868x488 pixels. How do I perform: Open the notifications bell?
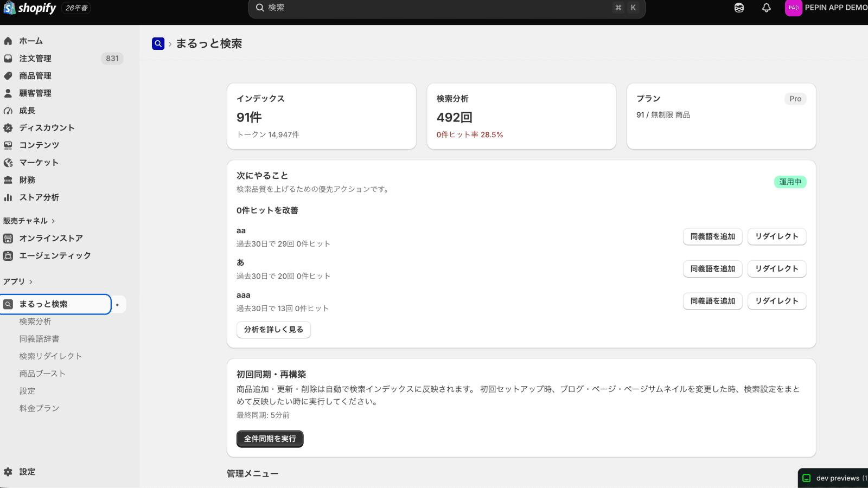tap(767, 8)
